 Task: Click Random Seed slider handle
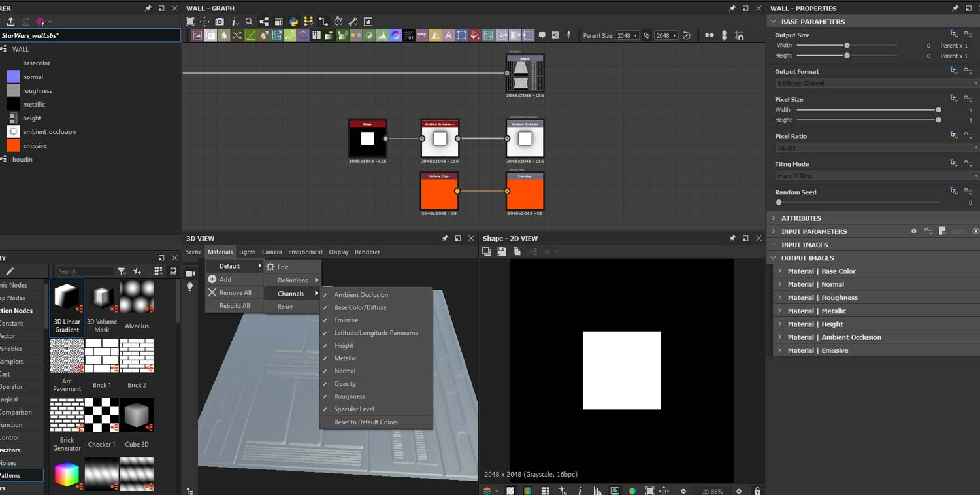(x=779, y=203)
